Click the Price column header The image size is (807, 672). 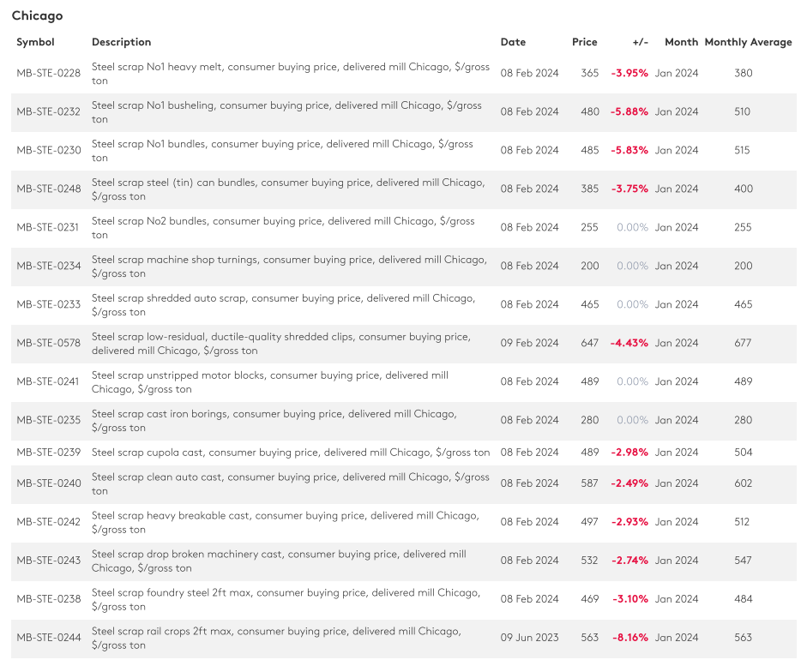click(585, 42)
